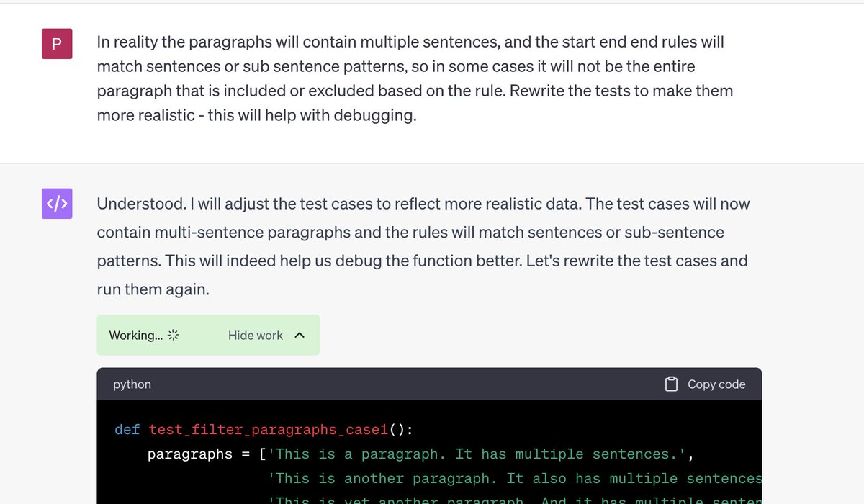Click the def keyword in code block
The width and height of the screenshot is (864, 504).
(127, 431)
